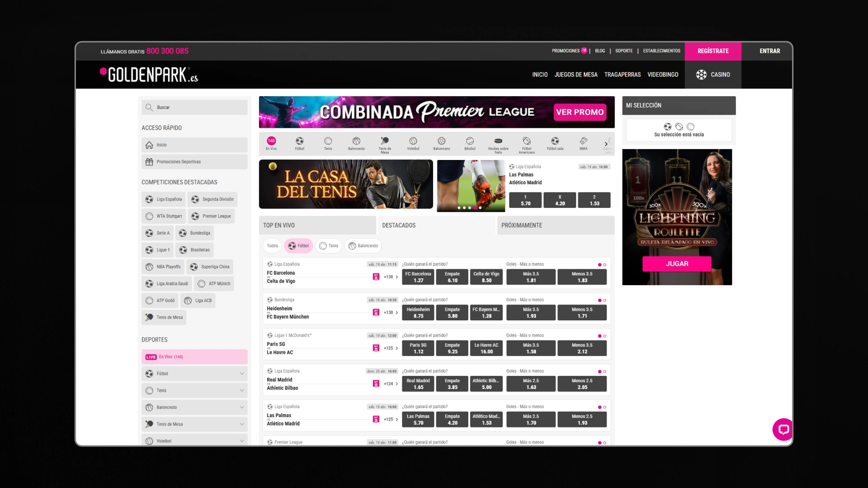Select the Fútbol filter chip
The width and height of the screenshot is (868, 488).
click(298, 246)
